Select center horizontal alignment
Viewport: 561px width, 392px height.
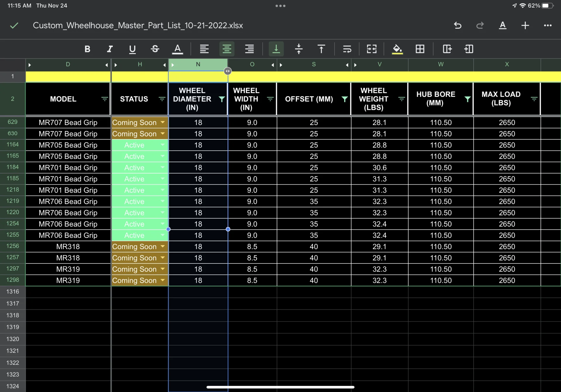pos(227,49)
